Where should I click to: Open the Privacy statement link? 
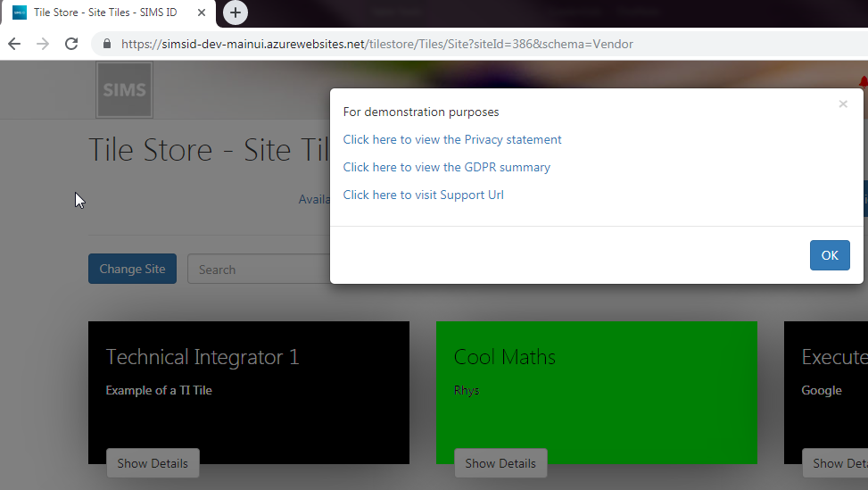[x=452, y=139]
